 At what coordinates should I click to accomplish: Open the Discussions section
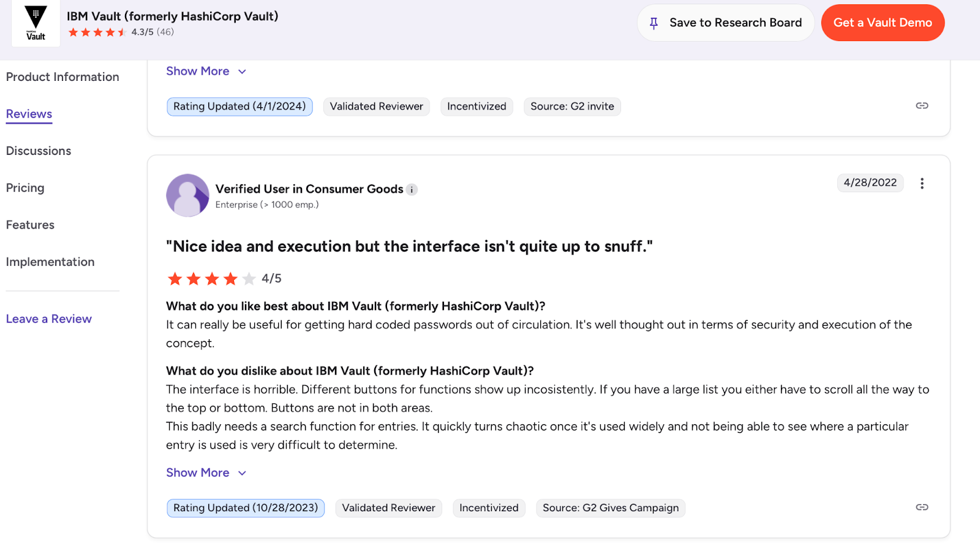(39, 151)
